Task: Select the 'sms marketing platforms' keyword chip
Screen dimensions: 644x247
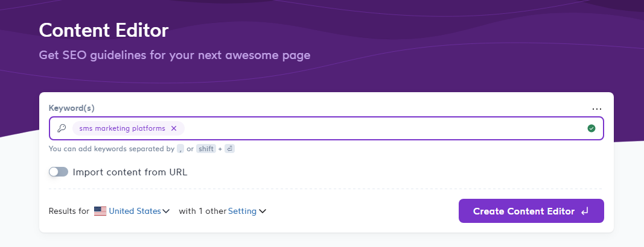Action: pos(121,128)
